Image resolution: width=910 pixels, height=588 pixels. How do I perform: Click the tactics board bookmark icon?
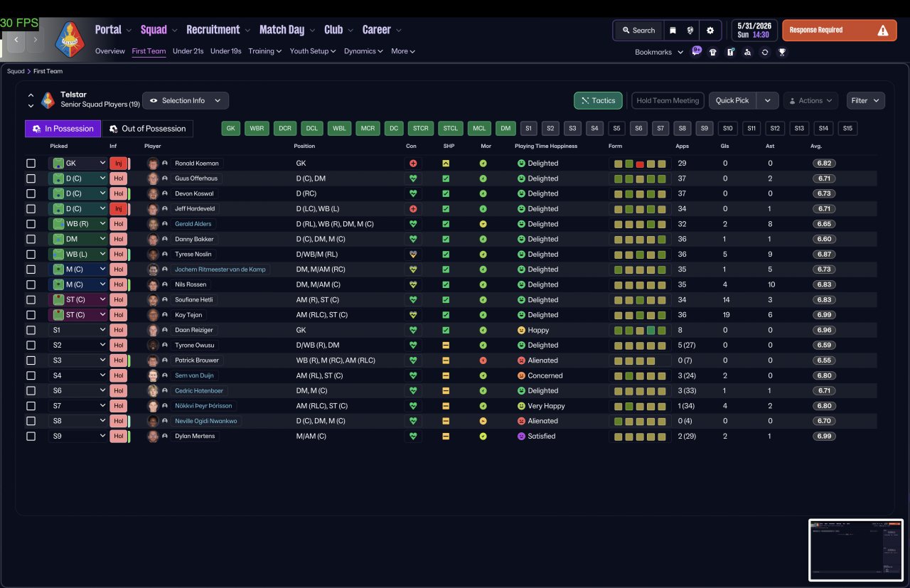[730, 52]
